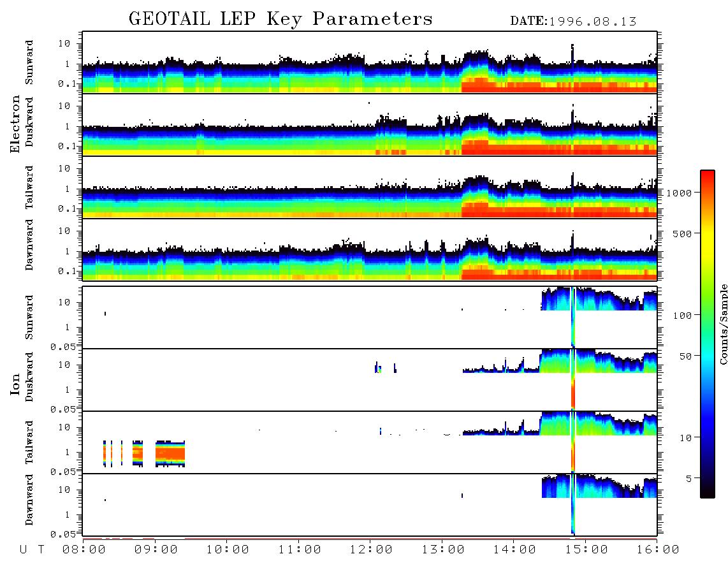
Task: Click the "0.05" tick of the Ion Dawnward panel
Action: tap(62, 534)
